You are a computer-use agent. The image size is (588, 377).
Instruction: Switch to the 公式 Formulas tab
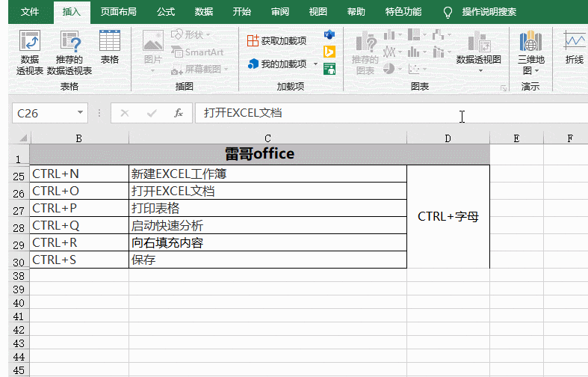point(166,12)
